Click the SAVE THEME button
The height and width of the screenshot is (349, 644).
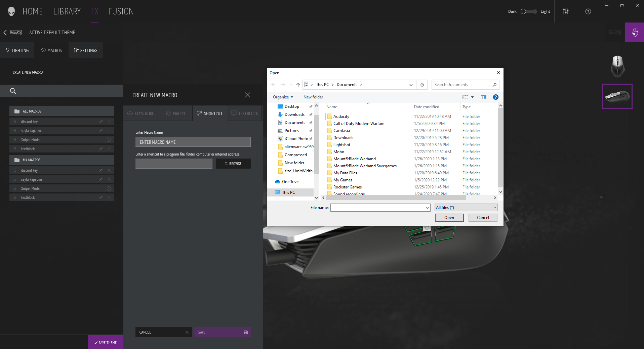click(x=106, y=342)
